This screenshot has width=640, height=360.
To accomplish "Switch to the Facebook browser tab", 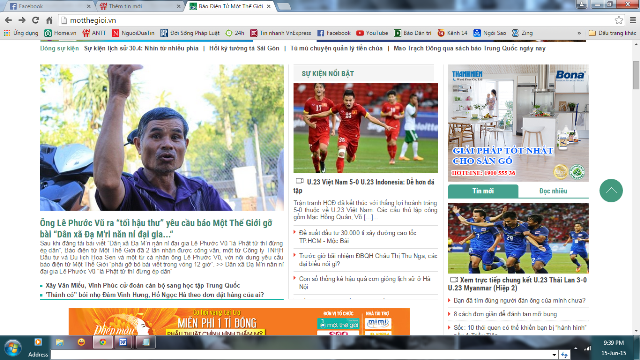I will (50, 6).
